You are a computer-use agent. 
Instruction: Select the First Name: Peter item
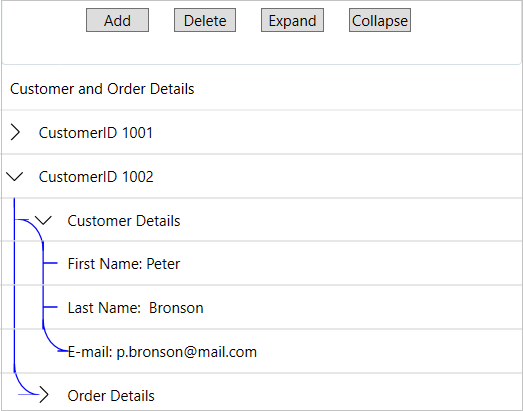[x=124, y=264]
